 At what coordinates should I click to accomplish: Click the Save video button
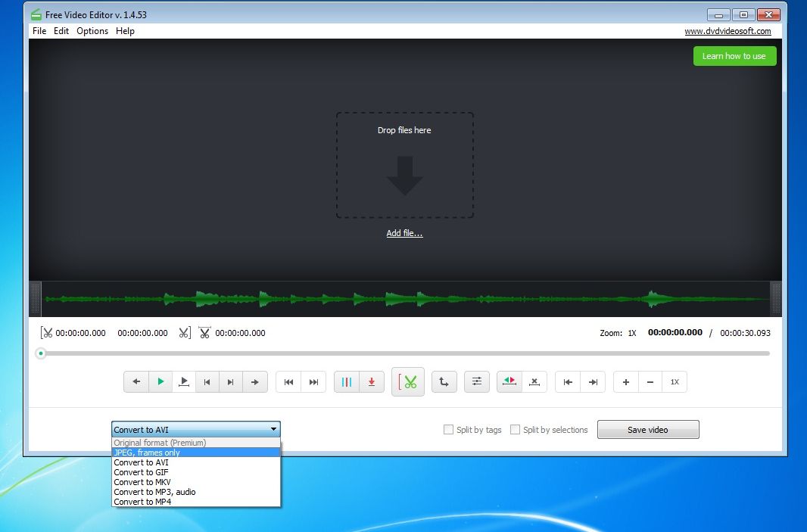648,430
